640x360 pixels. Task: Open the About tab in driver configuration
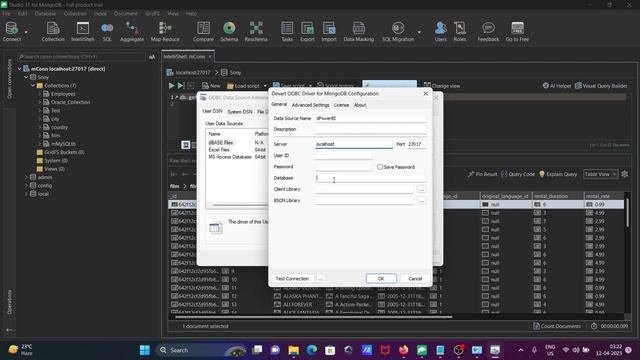[360, 105]
